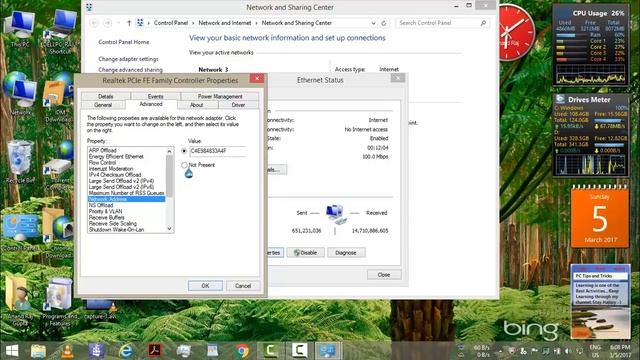
Task: Switch to the About tab
Action: [x=196, y=105]
